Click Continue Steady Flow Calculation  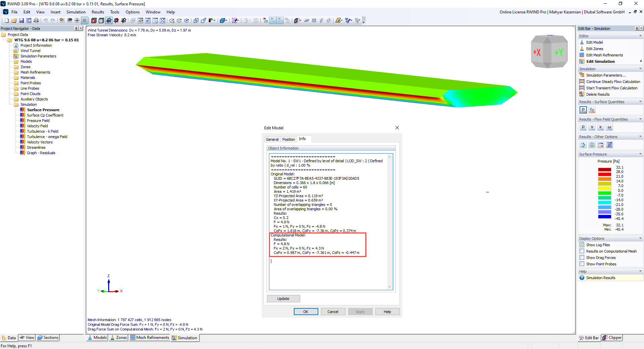click(x=613, y=82)
